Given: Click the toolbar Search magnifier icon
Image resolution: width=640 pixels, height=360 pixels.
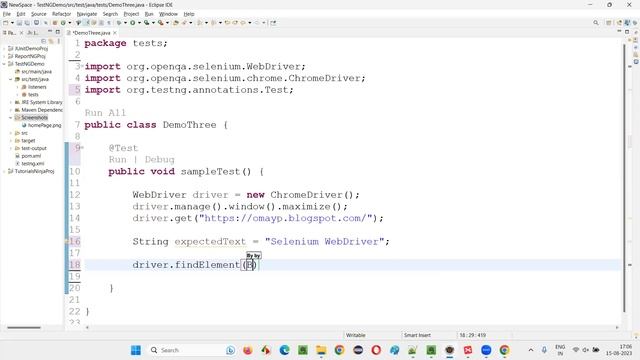Looking at the screenshot, I should point(596,23).
